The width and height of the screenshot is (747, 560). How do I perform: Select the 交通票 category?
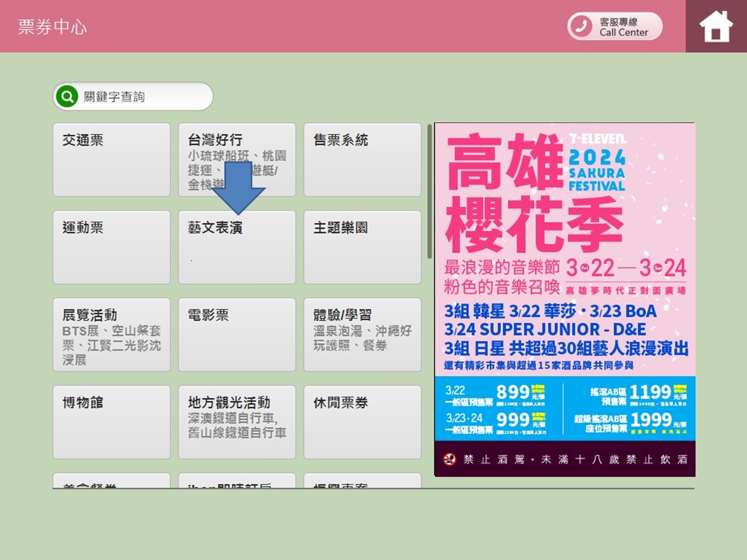coord(111,160)
